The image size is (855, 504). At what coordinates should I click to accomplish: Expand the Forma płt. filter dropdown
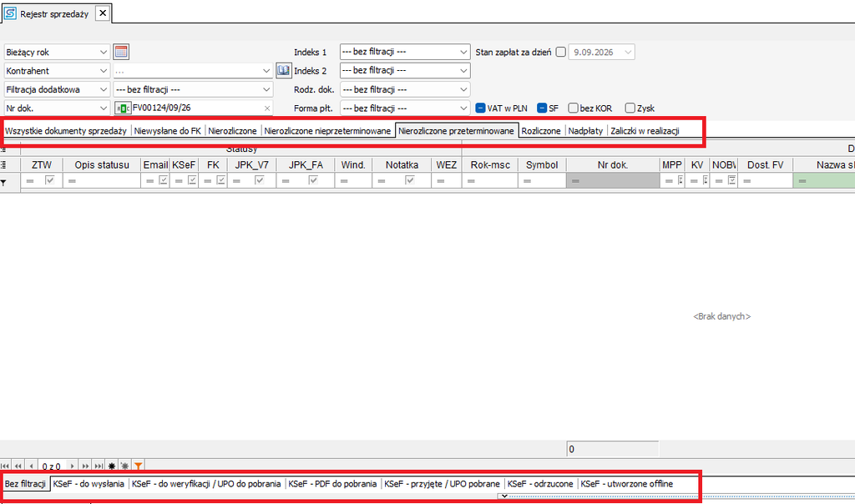pyautogui.click(x=405, y=108)
